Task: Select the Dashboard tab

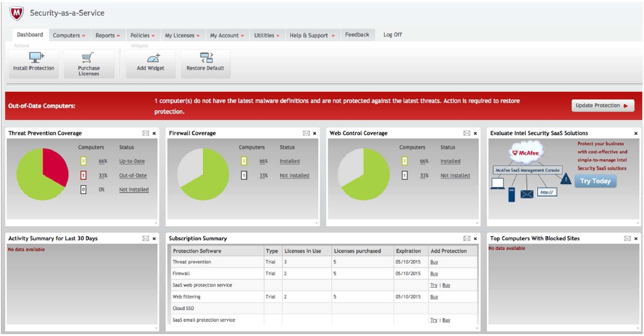Action: pyautogui.click(x=30, y=35)
